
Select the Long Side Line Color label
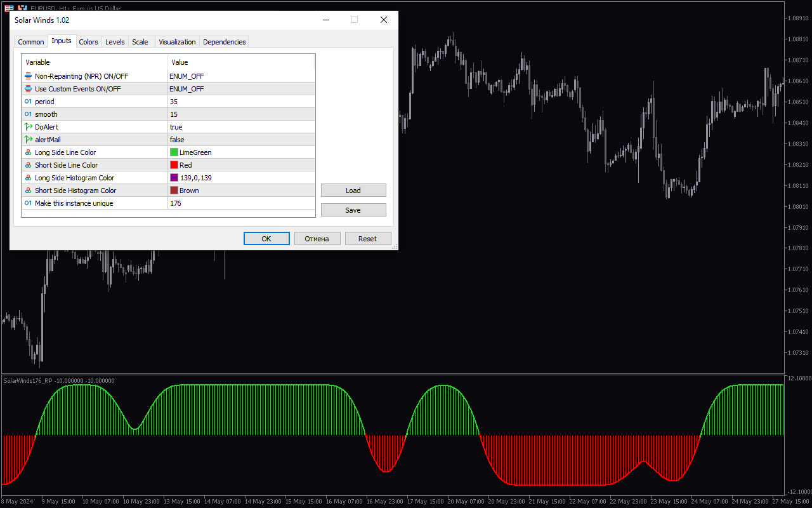coord(65,152)
